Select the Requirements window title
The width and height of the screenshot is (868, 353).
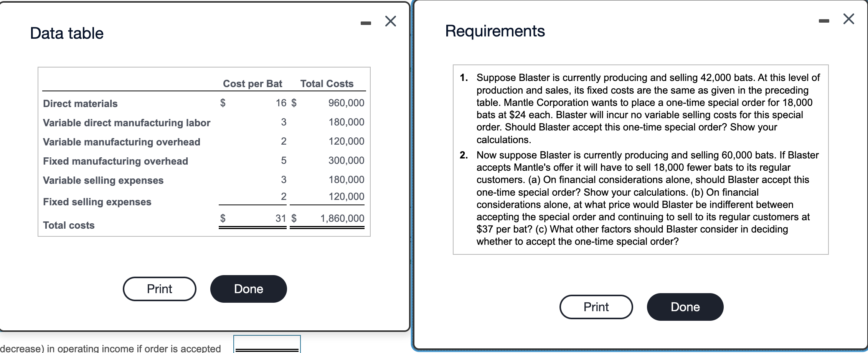pos(495,31)
